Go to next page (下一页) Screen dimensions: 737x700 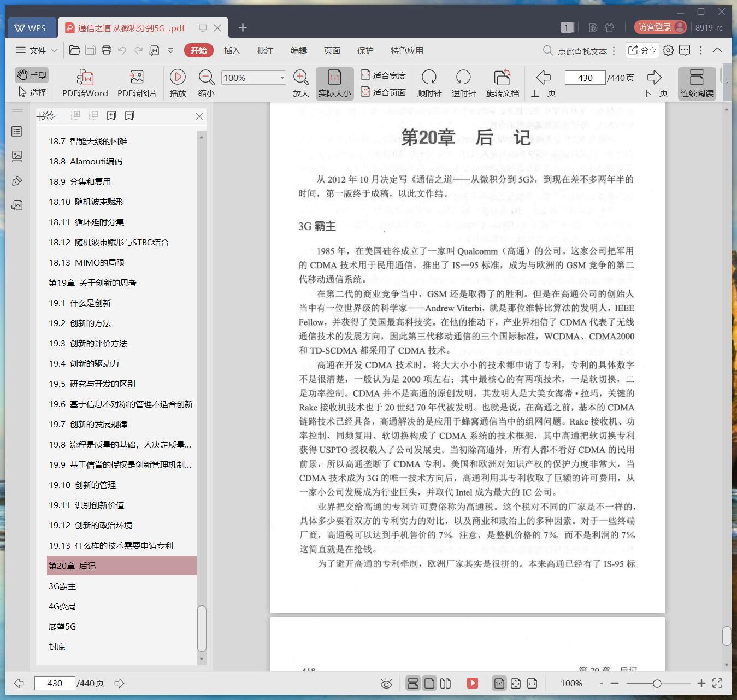[x=655, y=84]
